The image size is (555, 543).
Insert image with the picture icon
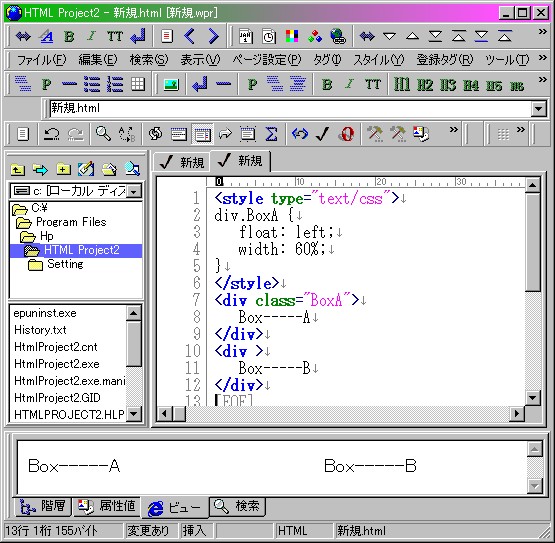[x=171, y=85]
